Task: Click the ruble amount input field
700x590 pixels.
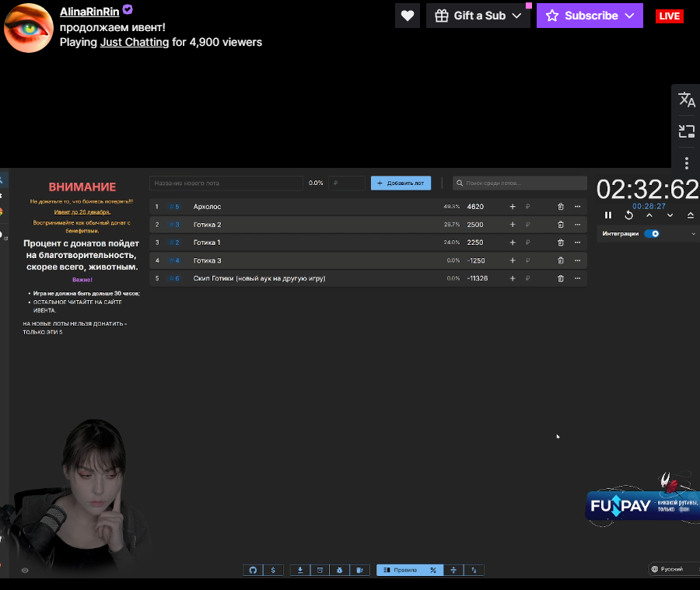Action: 347,183
